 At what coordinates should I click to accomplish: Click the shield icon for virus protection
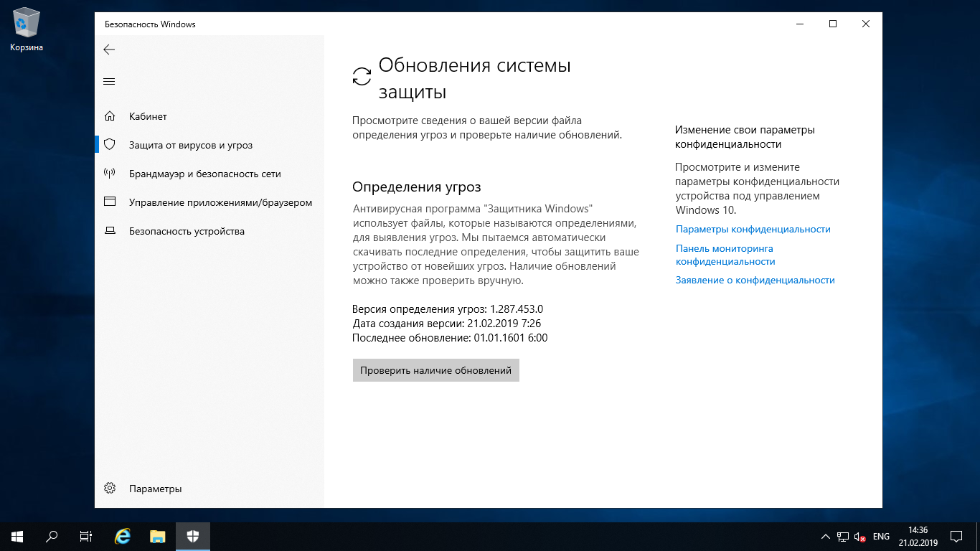(110, 145)
